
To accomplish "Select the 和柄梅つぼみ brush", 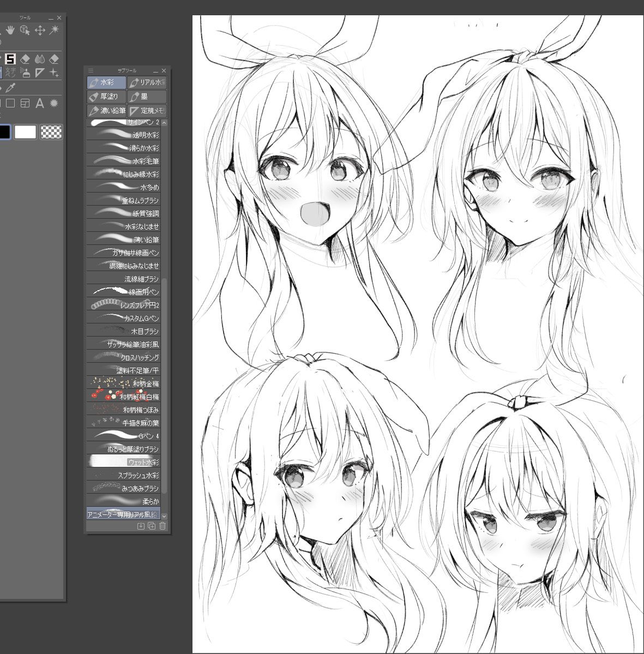I will click(123, 410).
